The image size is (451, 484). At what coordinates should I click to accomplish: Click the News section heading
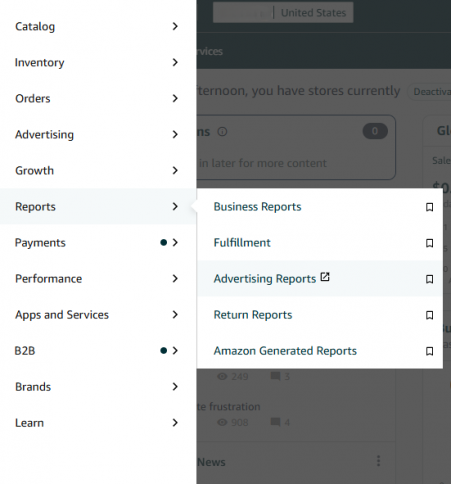(211, 462)
